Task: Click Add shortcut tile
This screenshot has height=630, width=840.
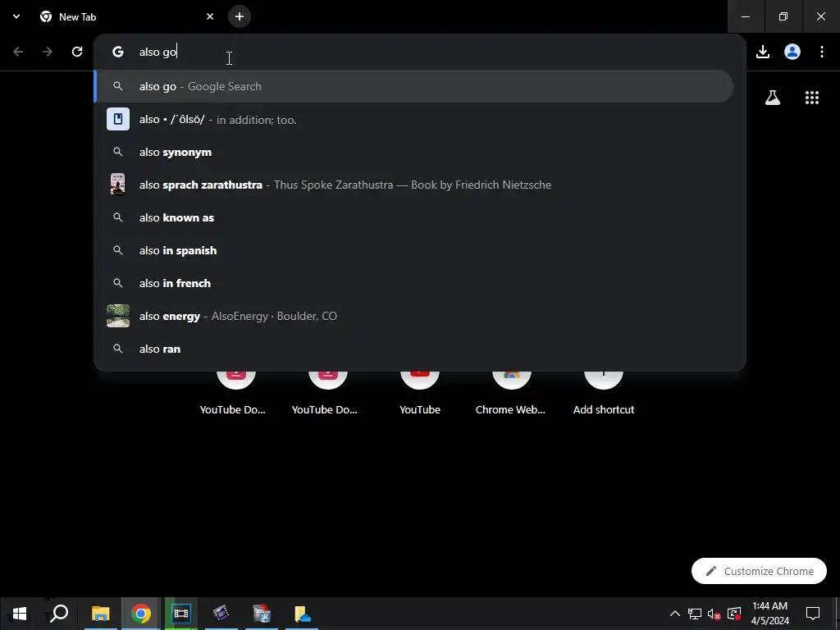Action: coord(604,394)
